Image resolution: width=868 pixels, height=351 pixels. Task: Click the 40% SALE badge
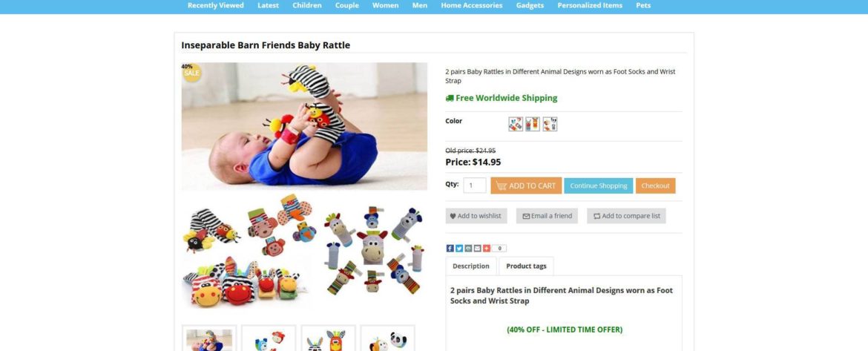191,72
